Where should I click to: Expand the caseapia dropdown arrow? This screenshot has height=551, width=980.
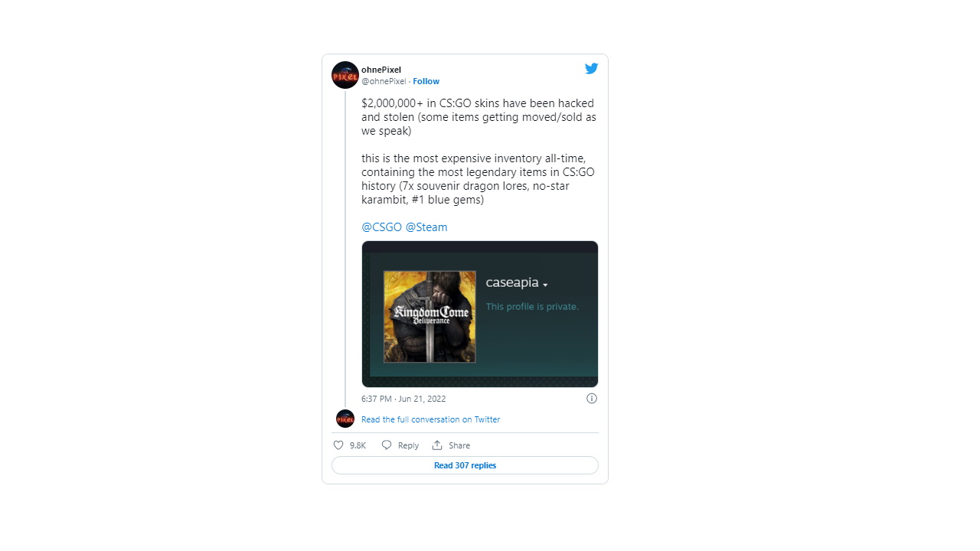(x=545, y=285)
